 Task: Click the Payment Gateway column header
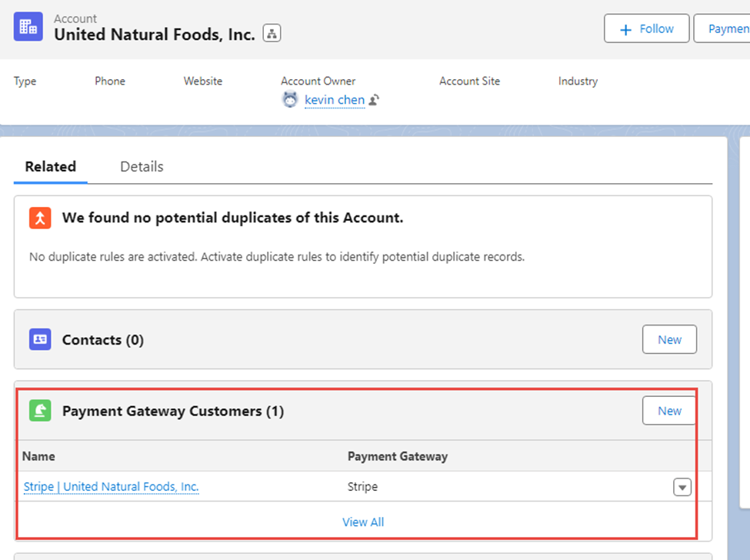click(398, 456)
